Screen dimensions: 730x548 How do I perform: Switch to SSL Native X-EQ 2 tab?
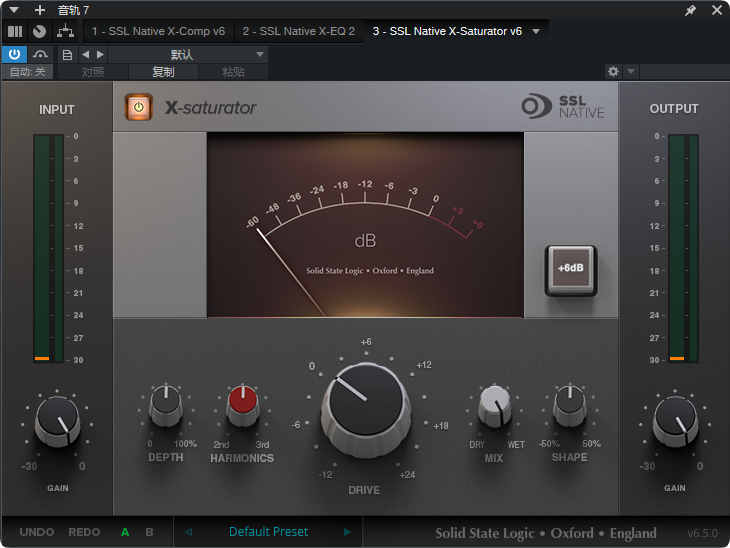point(298,31)
